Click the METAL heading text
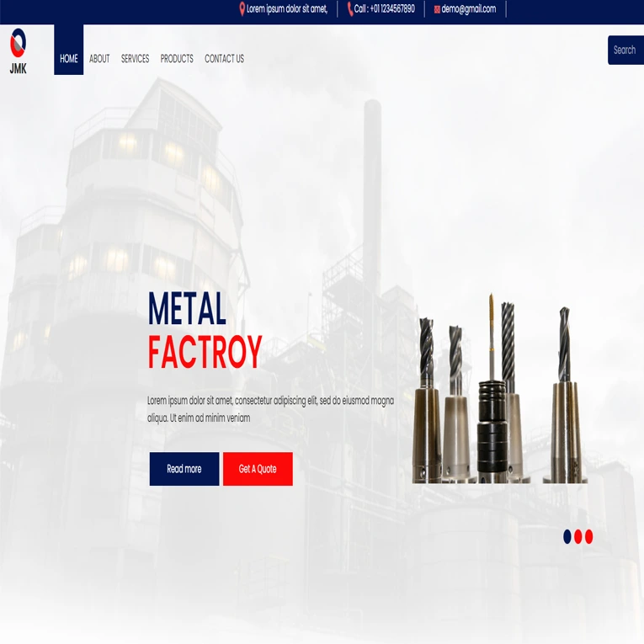 (x=187, y=308)
